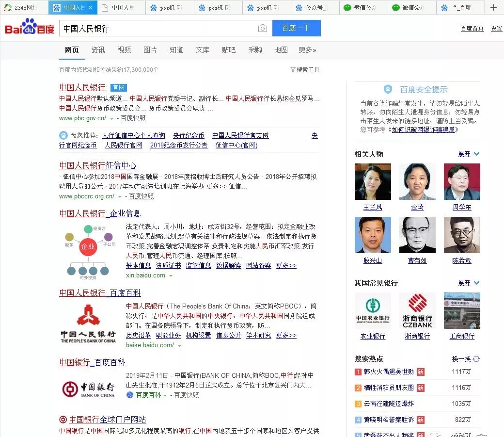This screenshot has height=437, width=504.
Task: Click 浙商银行 CZBANK logo thumbnail
Action: (417, 310)
